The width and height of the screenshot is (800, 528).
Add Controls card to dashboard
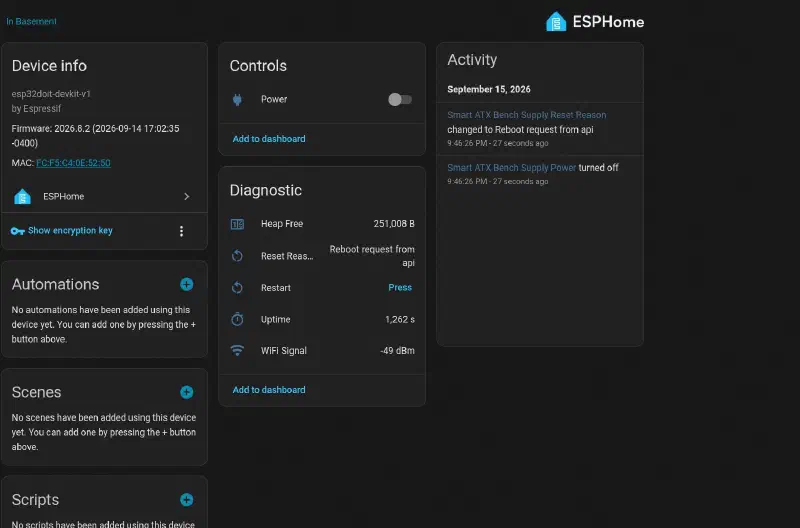269,139
